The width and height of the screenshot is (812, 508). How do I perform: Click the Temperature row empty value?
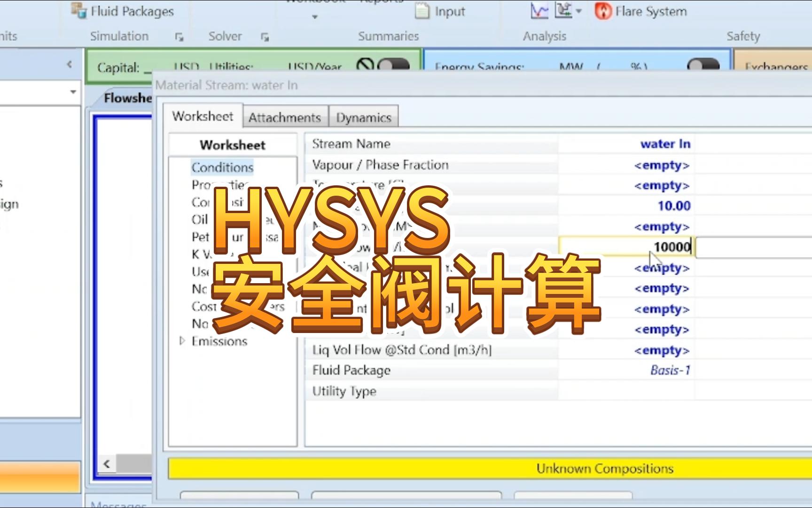626,186
